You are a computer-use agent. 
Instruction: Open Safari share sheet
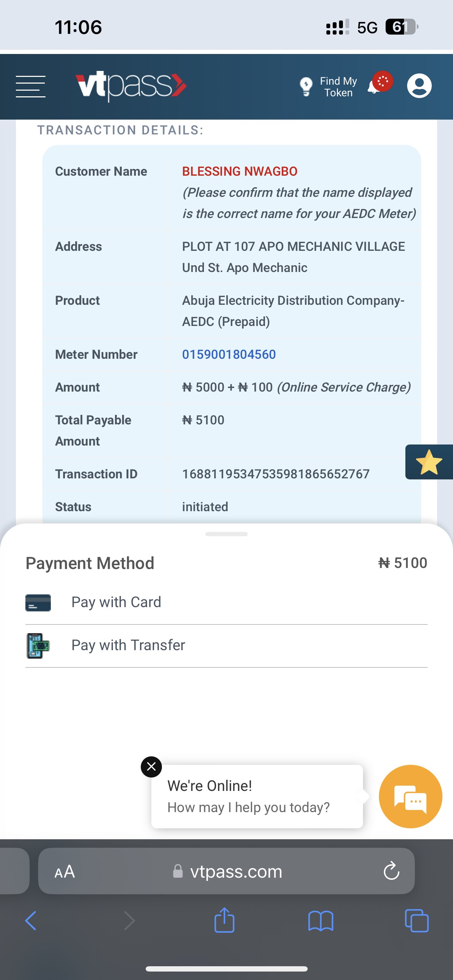point(224,921)
